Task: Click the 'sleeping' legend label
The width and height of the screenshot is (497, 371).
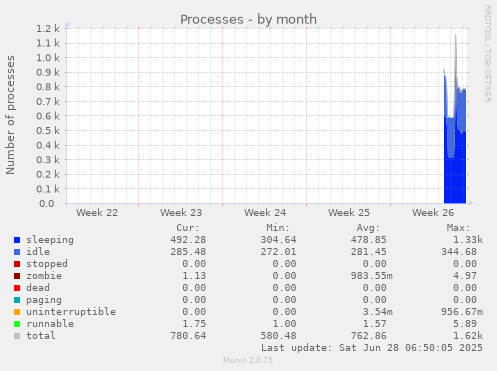Action: click(50, 240)
